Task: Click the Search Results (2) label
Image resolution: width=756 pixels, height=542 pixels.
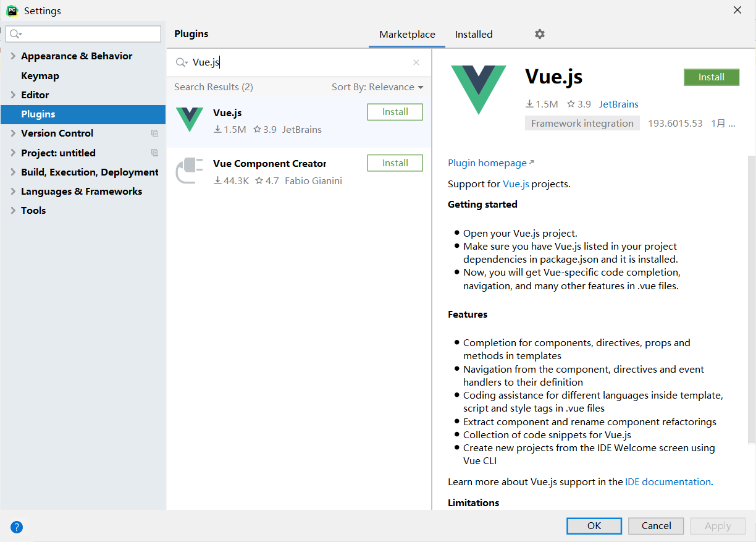Action: pyautogui.click(x=214, y=87)
